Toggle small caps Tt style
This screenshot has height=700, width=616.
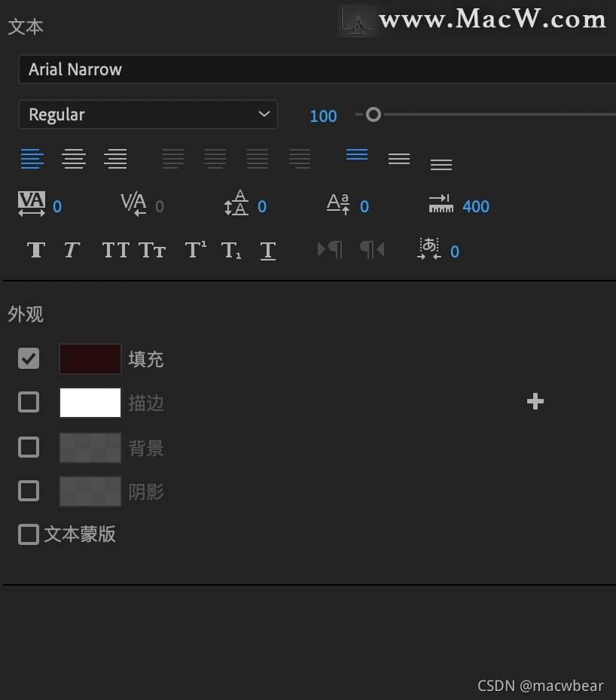coord(152,250)
